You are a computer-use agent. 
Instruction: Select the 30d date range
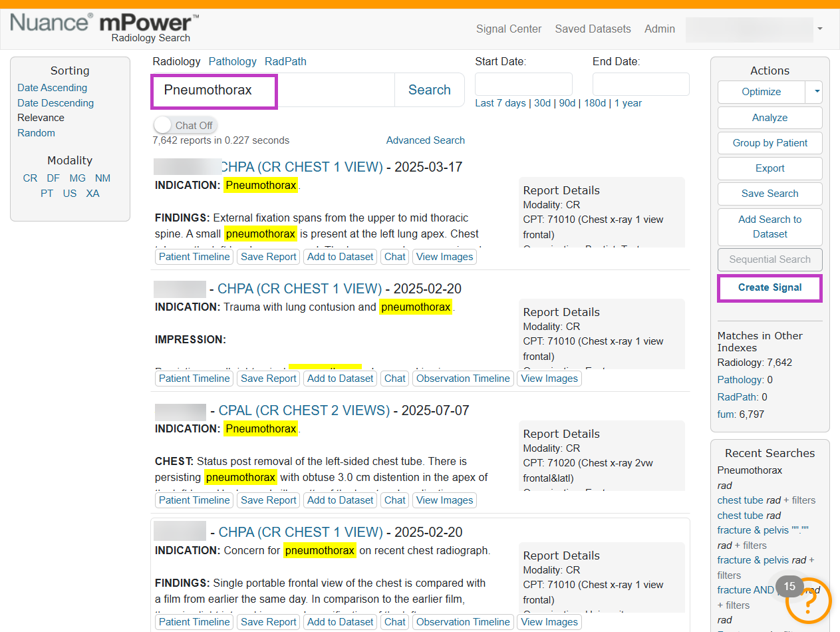542,103
